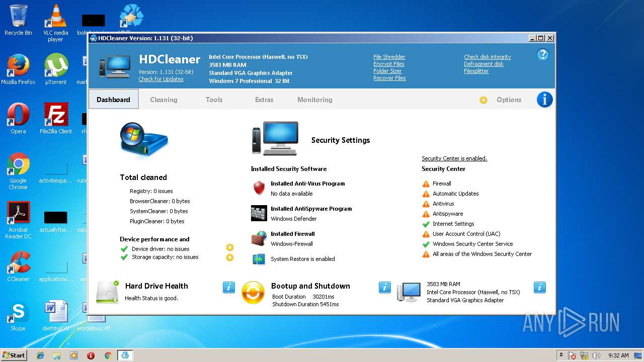This screenshot has height=362, width=644.
Task: Click the HDCleaner logo computer icon in header
Action: pyautogui.click(x=114, y=66)
